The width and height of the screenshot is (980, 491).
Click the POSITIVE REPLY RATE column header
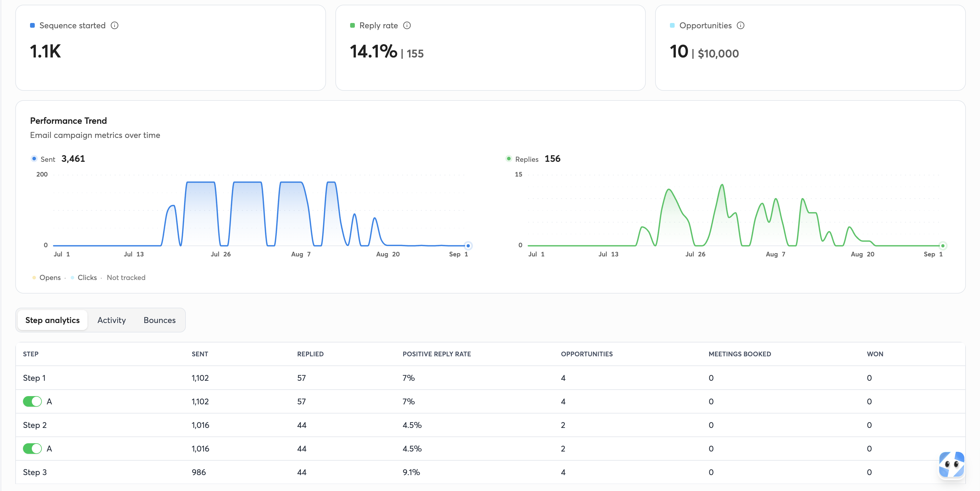[x=436, y=354]
